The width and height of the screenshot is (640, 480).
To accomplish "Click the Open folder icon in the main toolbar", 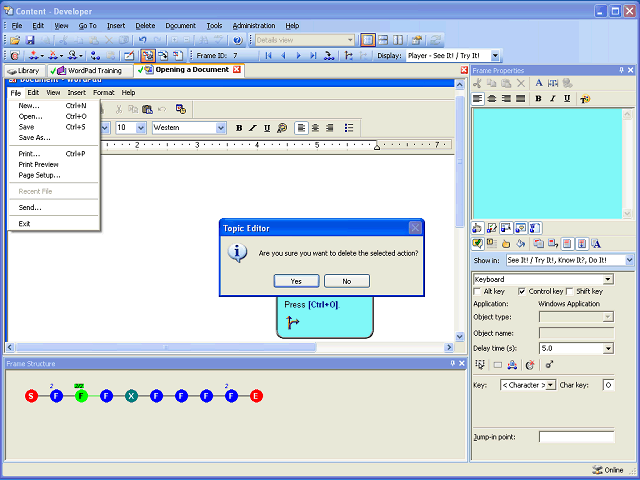I will pyautogui.click(x=15, y=40).
